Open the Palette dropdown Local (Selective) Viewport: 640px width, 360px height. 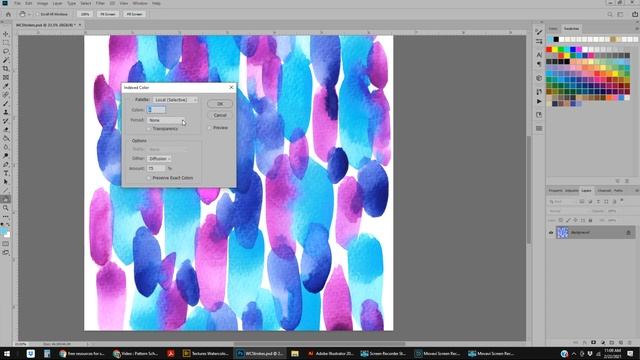point(176,100)
